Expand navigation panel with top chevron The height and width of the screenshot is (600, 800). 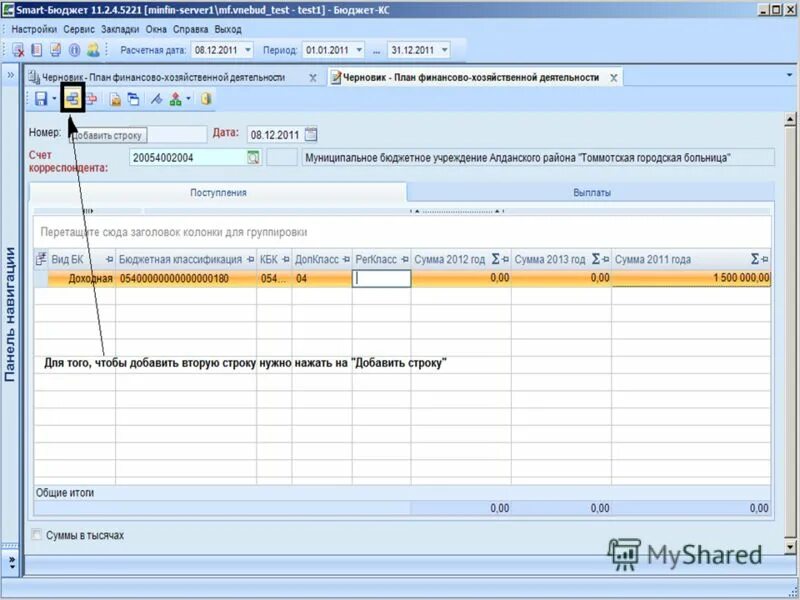click(11, 76)
